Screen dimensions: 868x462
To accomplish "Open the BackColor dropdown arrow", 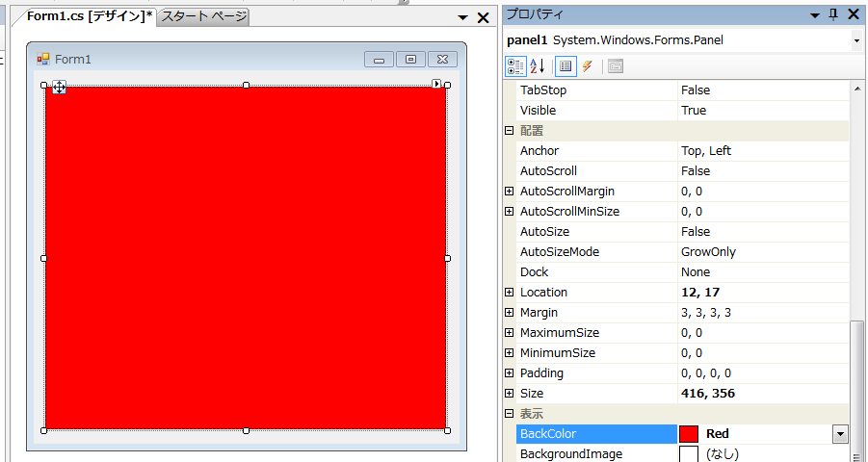I will coord(840,434).
